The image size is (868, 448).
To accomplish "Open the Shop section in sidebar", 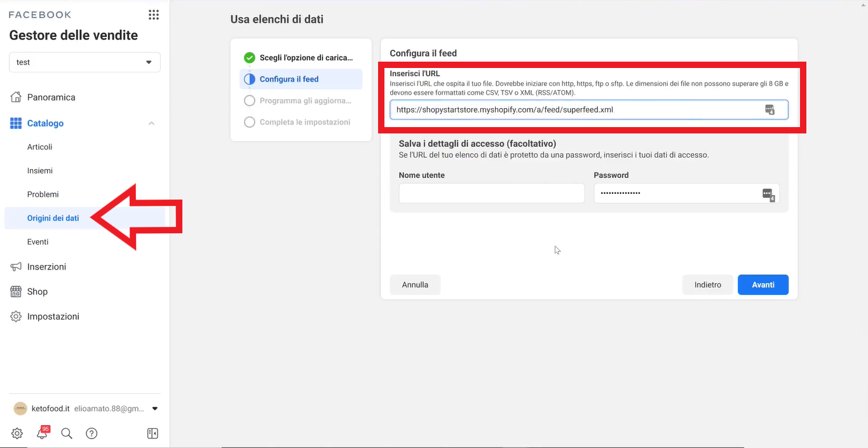I will [x=37, y=292].
